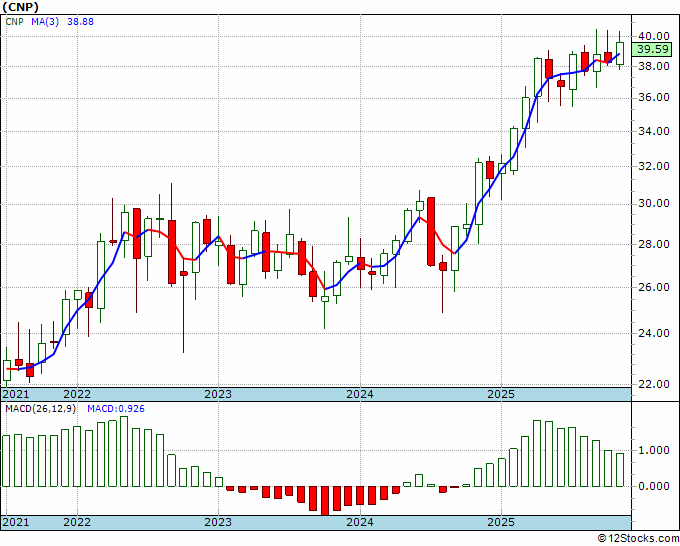Click the lowest red MACD bar before 2024
680x546 pixels.
[x=325, y=500]
